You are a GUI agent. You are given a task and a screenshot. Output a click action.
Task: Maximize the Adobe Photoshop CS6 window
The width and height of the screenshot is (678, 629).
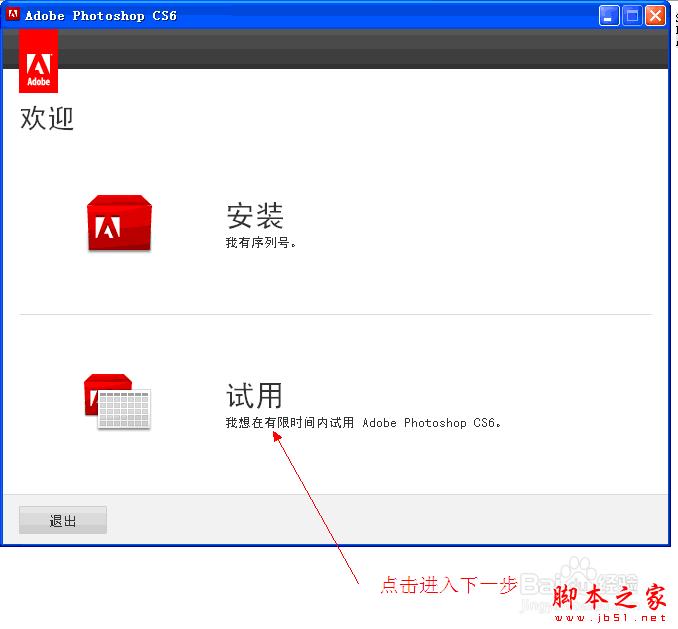pyautogui.click(x=632, y=16)
